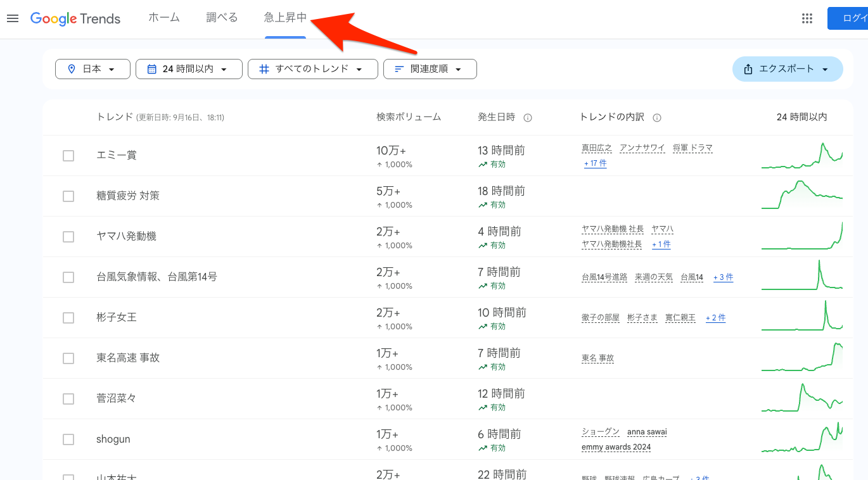Click the blue ログイン button
Screen dimensions: 868x480
(x=848, y=18)
